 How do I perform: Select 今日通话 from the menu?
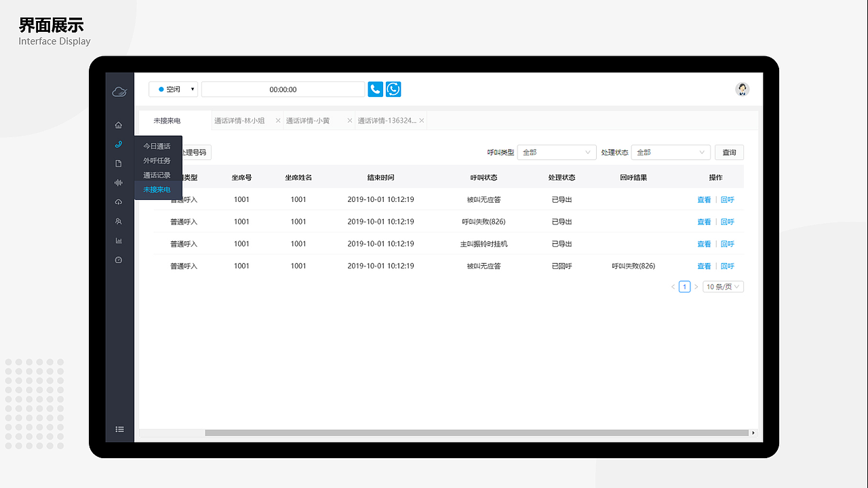157,145
